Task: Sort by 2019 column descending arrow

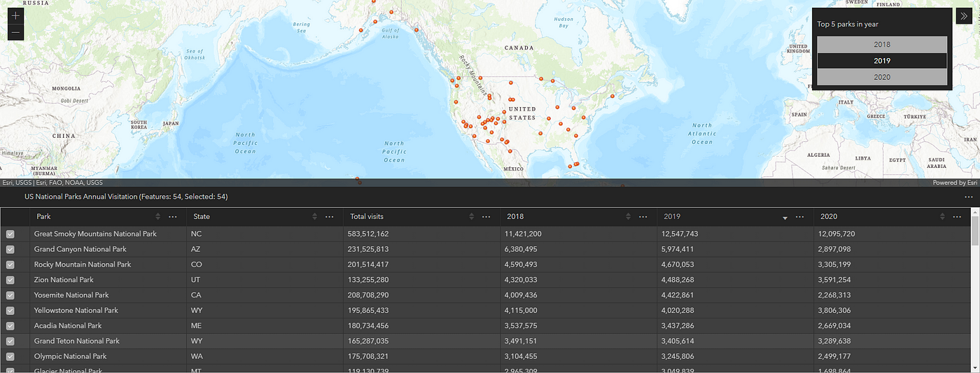Action: point(785,218)
